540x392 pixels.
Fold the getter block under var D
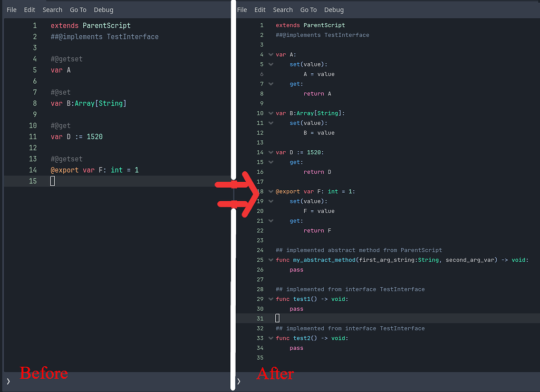coord(270,162)
